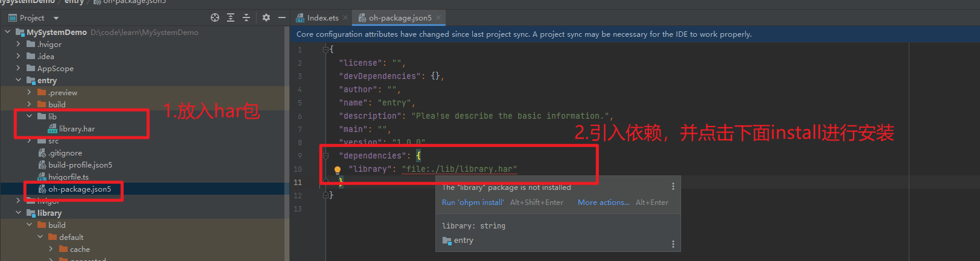Image resolution: width=980 pixels, height=261 pixels.
Task: Select the library.har file
Action: [77, 129]
